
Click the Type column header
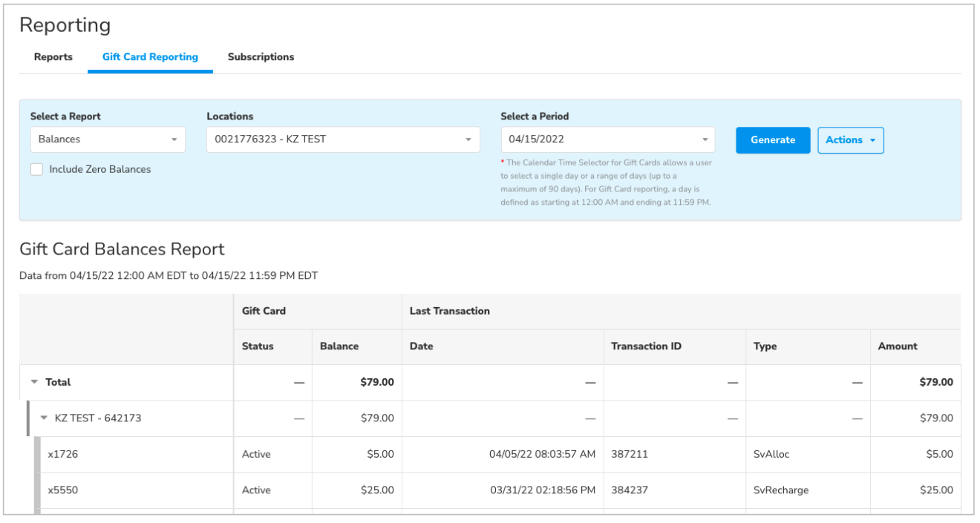[765, 346]
